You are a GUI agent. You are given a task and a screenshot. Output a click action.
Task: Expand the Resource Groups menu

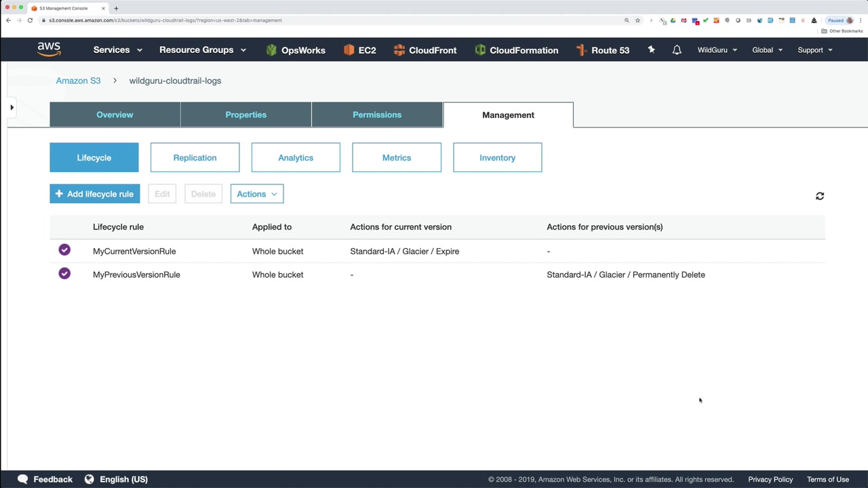tap(203, 50)
